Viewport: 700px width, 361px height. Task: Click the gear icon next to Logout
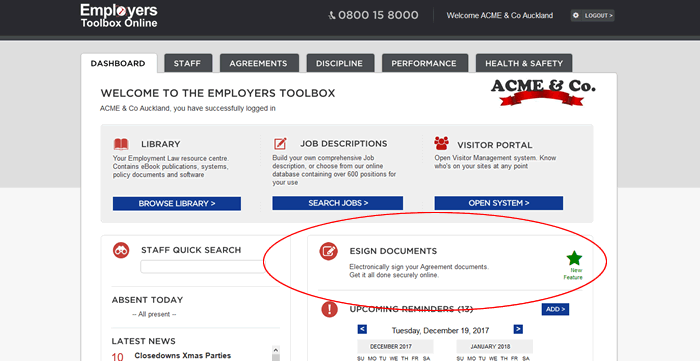pos(576,16)
